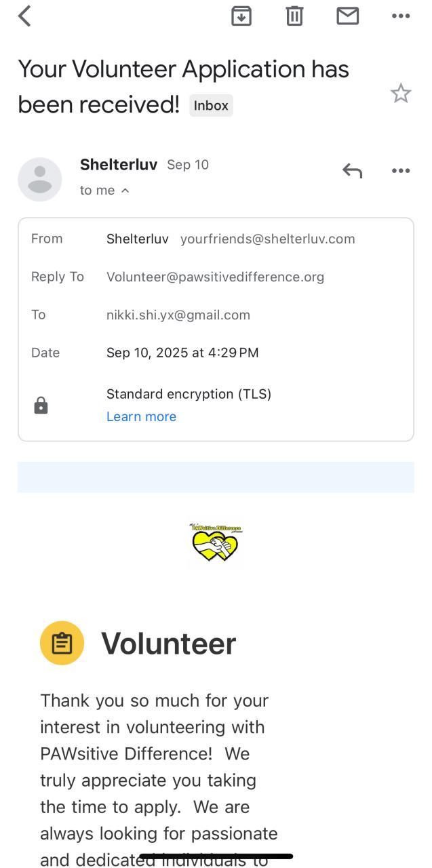Open the Inbox label

pyautogui.click(x=211, y=106)
